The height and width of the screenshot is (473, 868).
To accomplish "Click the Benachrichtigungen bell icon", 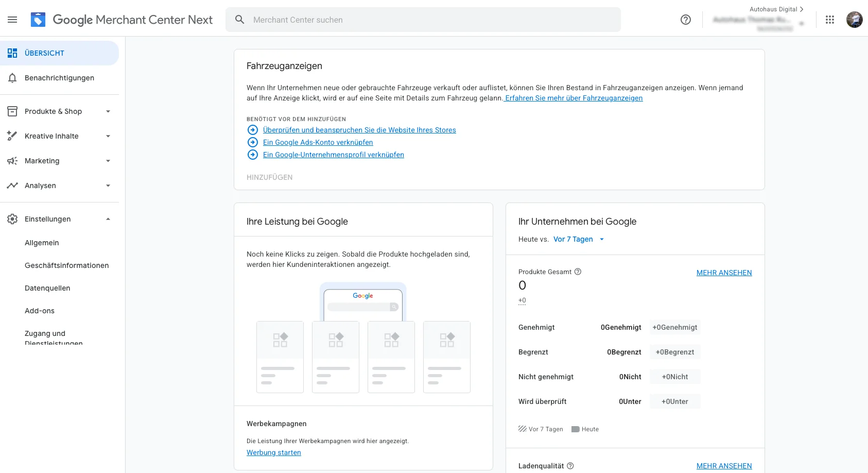I will coord(12,78).
